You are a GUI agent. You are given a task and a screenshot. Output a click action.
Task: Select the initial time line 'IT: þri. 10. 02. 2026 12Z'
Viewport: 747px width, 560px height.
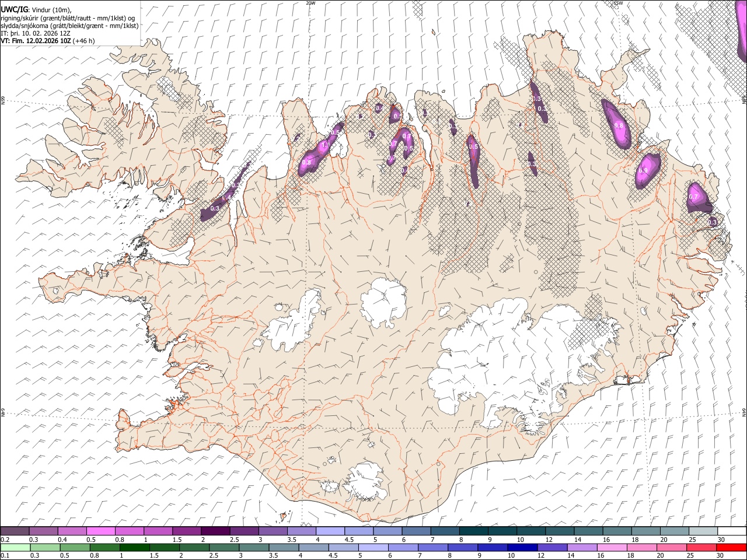tap(36, 33)
